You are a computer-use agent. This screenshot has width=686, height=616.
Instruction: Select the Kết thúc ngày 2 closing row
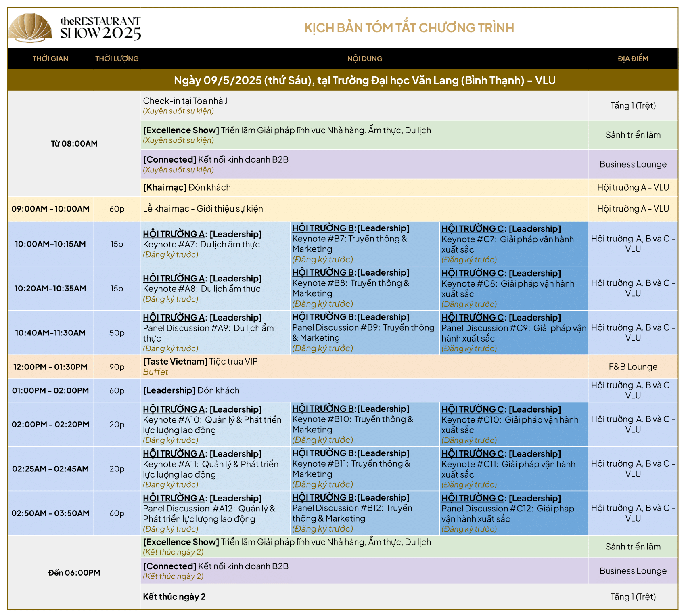[174, 597]
